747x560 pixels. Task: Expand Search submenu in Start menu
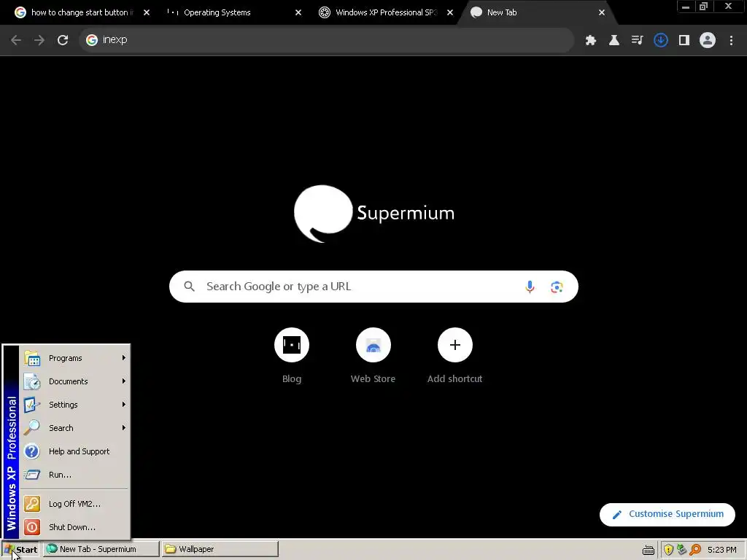(x=75, y=428)
